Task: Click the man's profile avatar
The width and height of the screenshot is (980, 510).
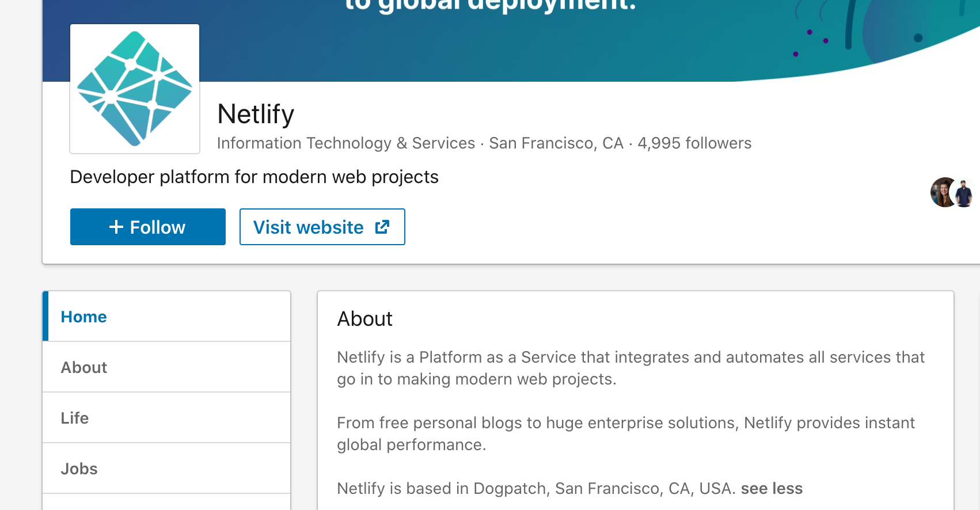Action: pyautogui.click(x=964, y=193)
